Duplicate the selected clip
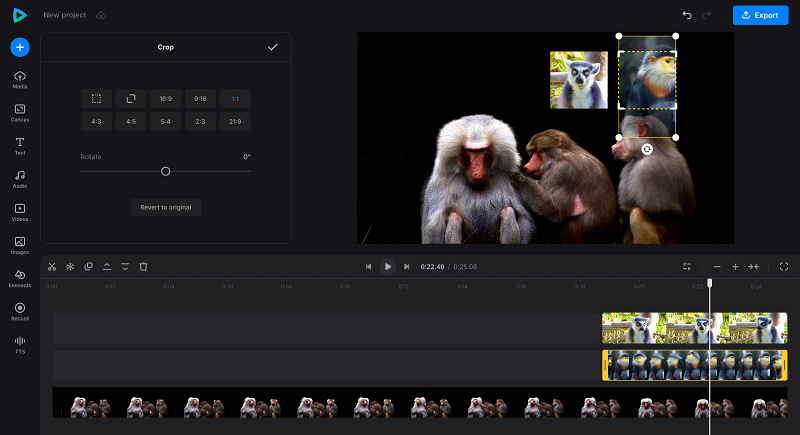Image resolution: width=800 pixels, height=435 pixels. click(x=88, y=267)
